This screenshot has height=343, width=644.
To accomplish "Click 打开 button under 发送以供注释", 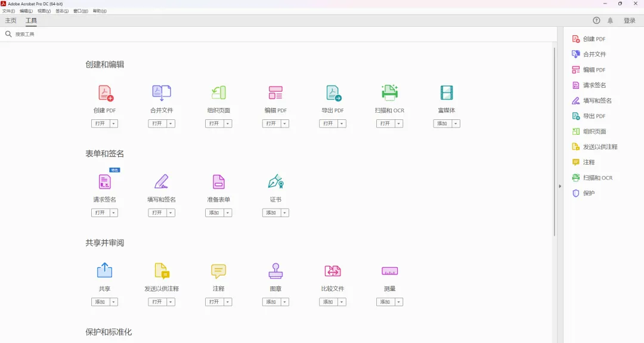I will coord(157,302).
